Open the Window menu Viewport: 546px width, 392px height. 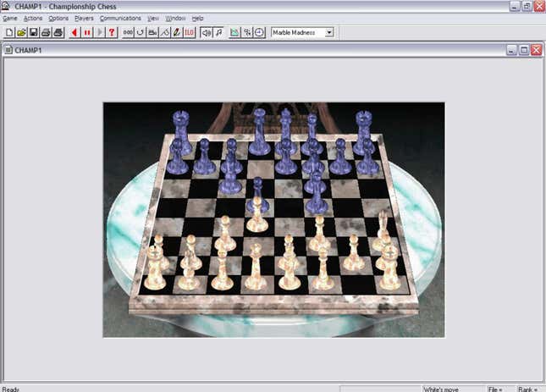point(175,19)
